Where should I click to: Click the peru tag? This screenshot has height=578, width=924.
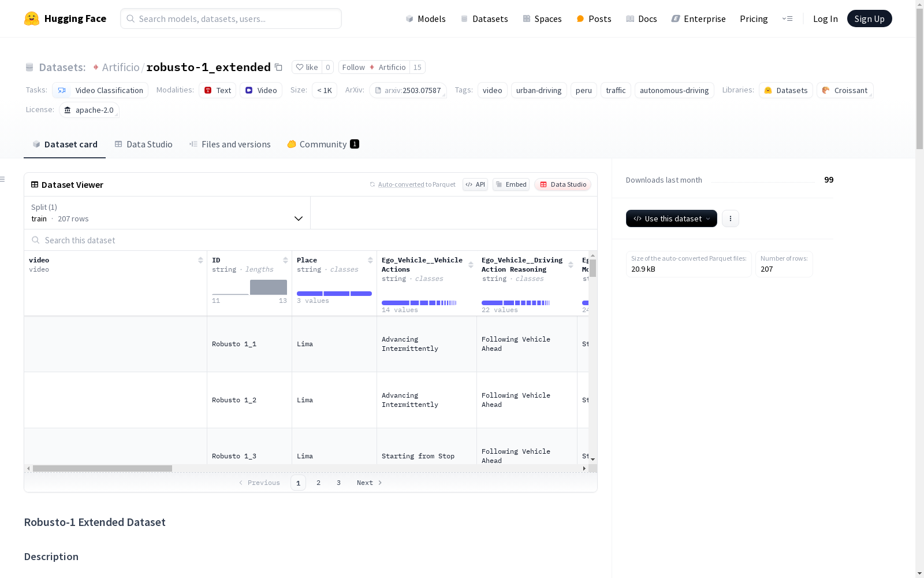click(x=584, y=90)
